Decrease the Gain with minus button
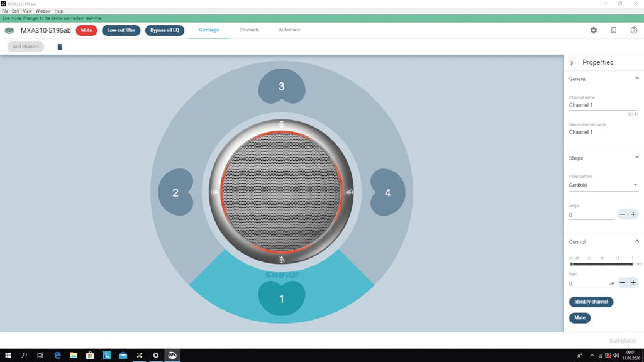 (x=622, y=283)
